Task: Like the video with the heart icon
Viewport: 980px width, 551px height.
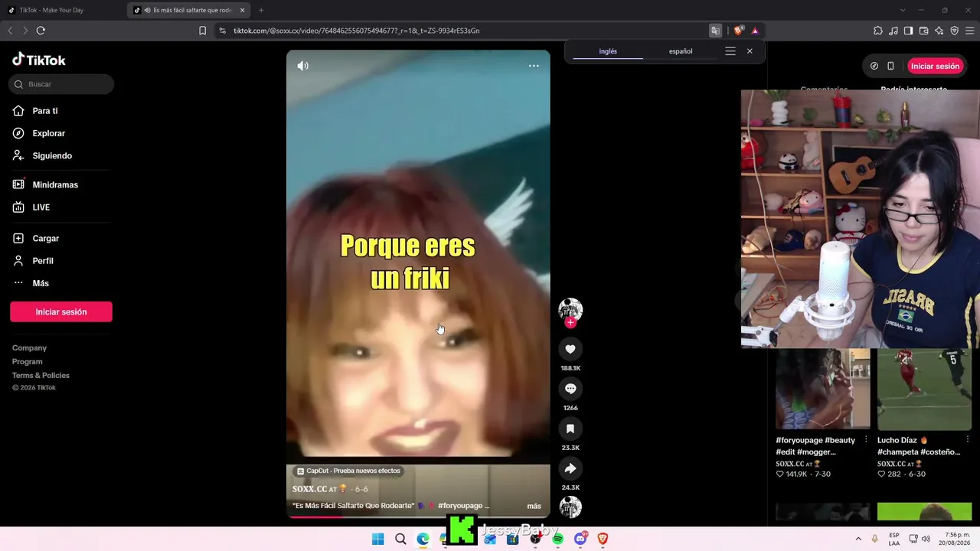Action: 570,349
